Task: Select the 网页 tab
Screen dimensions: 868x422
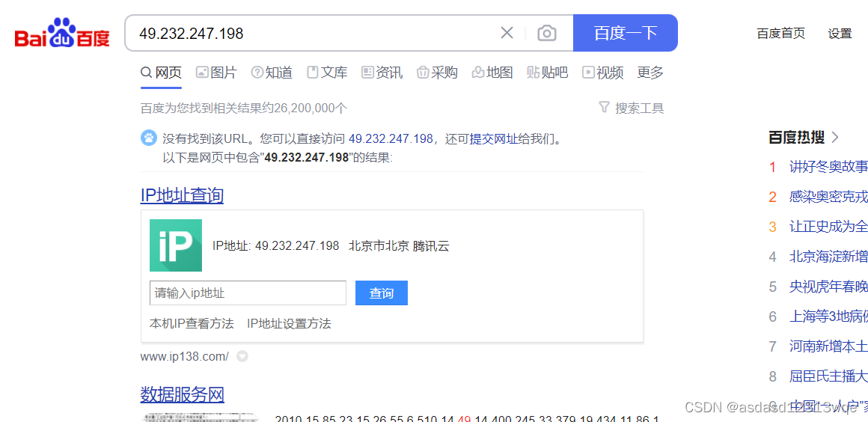Action: pyautogui.click(x=161, y=72)
